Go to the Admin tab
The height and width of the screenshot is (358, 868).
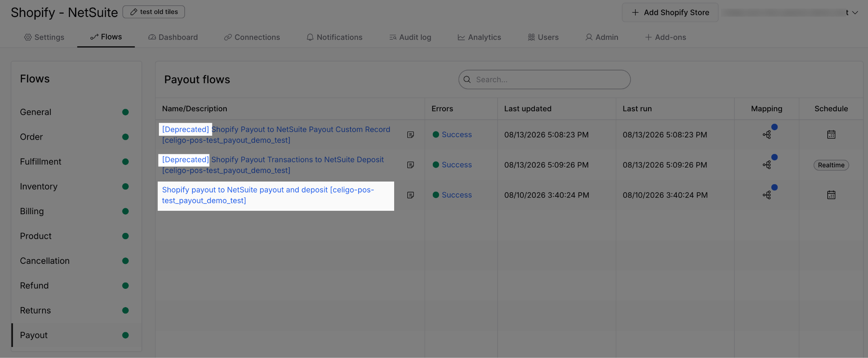point(602,37)
